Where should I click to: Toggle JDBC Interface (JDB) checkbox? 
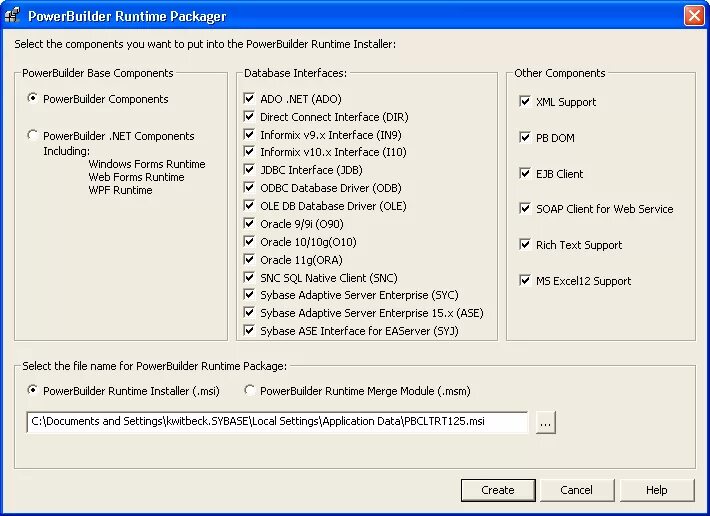click(250, 170)
